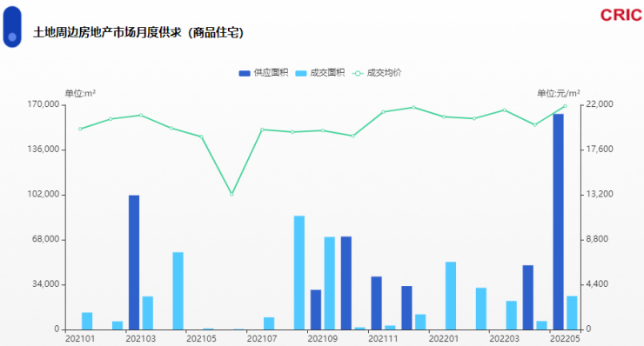Select the light blue bar above 202101
The image size is (644, 346).
pos(87,321)
